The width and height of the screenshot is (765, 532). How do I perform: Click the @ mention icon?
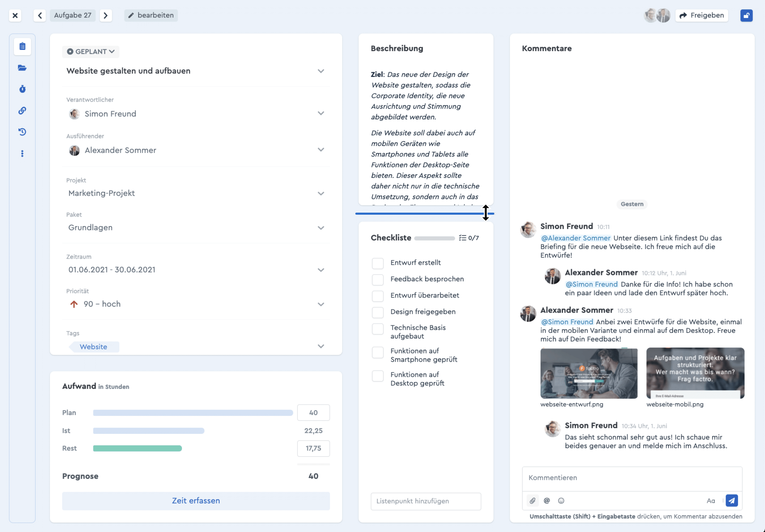(x=546, y=500)
